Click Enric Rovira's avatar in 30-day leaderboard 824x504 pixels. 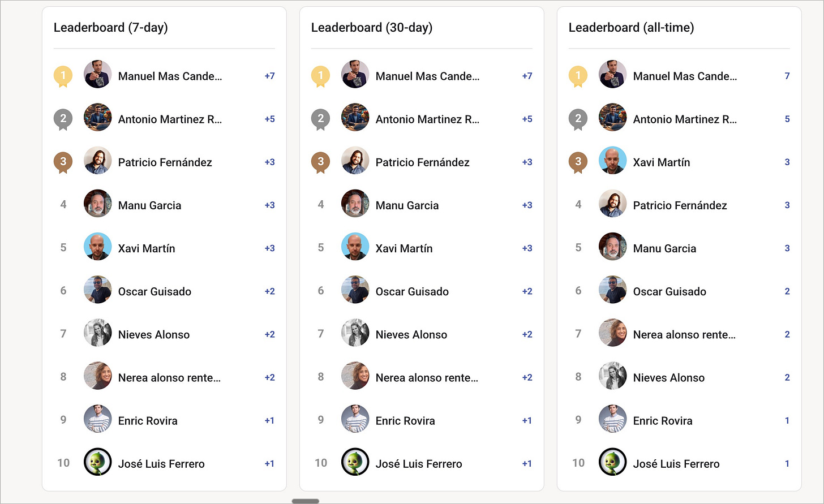pyautogui.click(x=355, y=420)
